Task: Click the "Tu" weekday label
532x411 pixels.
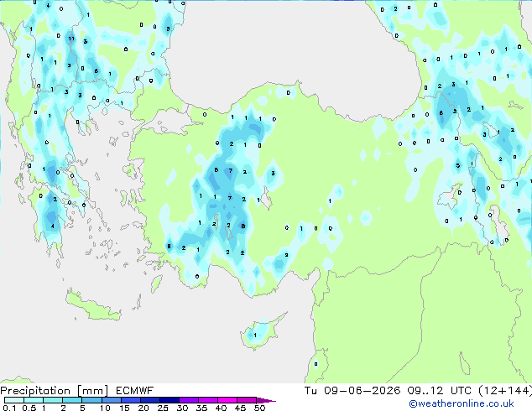Action: pyautogui.click(x=310, y=391)
